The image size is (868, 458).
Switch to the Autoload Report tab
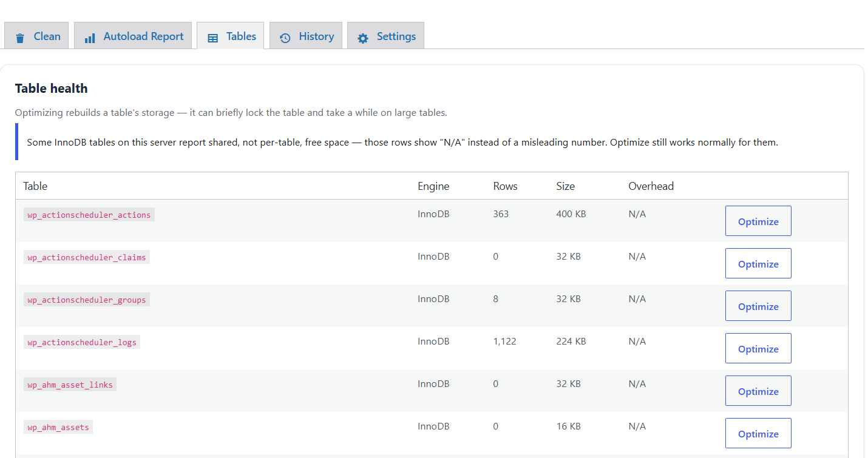133,36
